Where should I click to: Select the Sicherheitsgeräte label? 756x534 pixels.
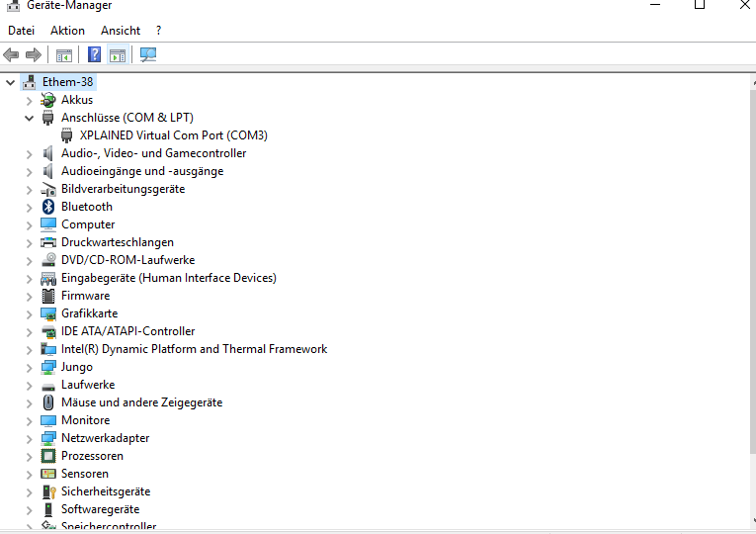[106, 491]
